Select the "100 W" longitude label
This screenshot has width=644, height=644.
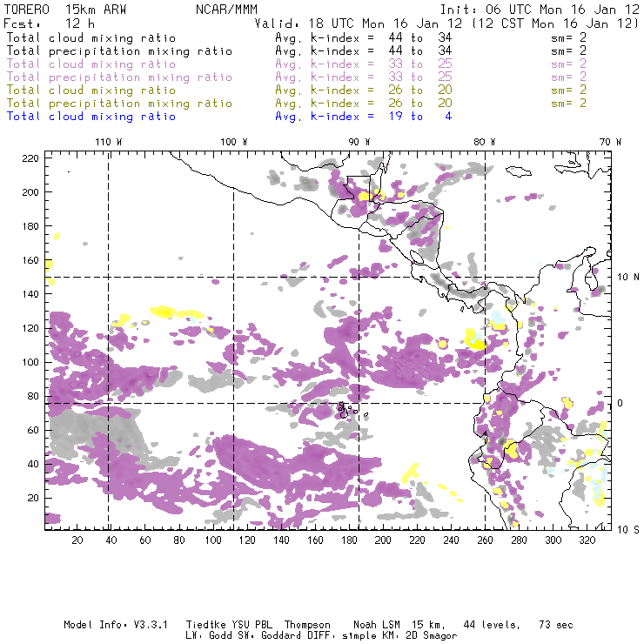click(x=234, y=142)
